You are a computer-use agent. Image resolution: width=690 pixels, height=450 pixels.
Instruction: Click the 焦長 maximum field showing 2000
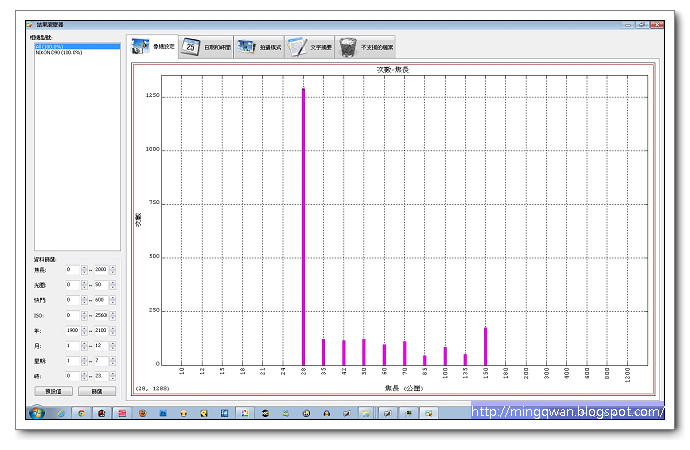point(101,270)
